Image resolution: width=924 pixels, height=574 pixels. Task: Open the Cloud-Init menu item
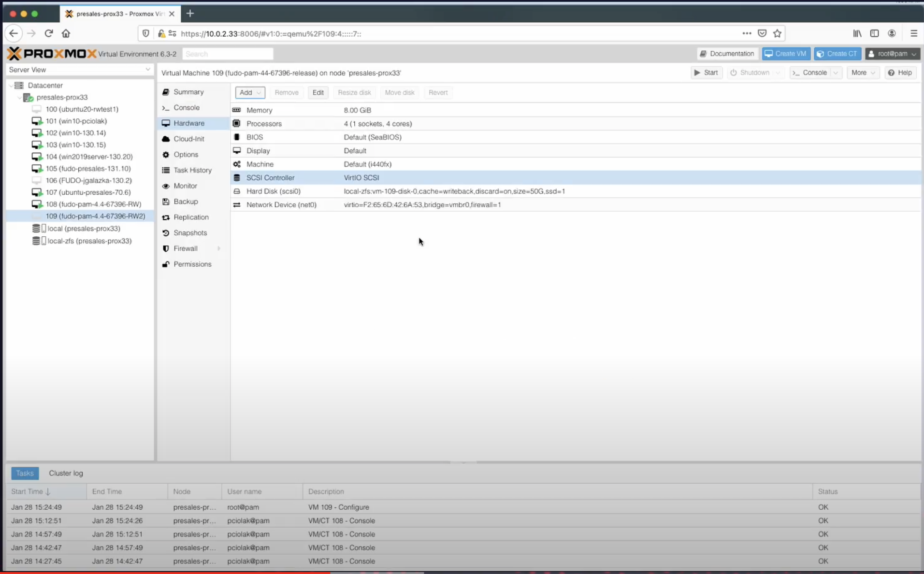coord(188,139)
